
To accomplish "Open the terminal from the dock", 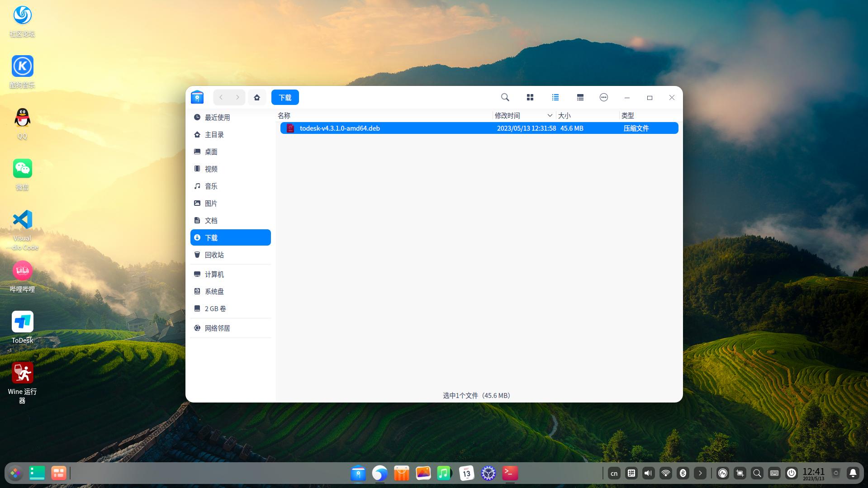I will 510,473.
